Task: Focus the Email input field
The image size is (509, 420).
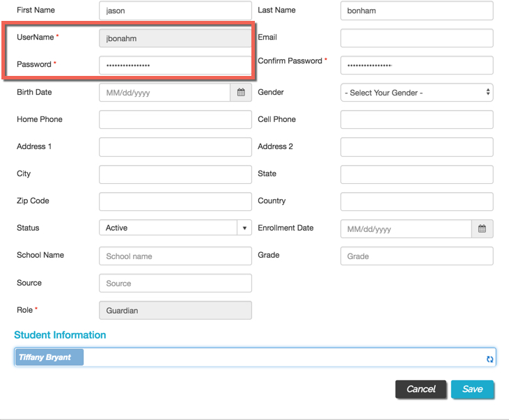Action: pyautogui.click(x=417, y=38)
